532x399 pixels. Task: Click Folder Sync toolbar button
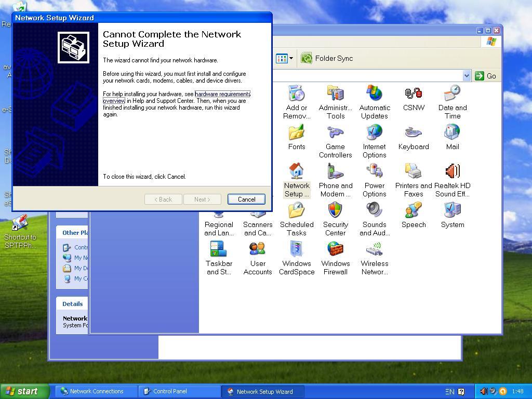(327, 58)
